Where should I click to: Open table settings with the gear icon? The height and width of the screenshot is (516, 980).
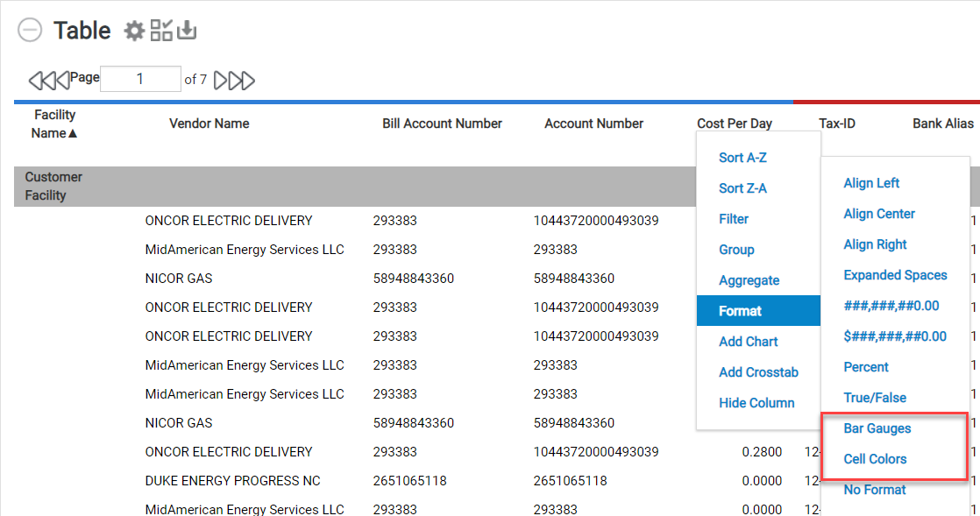coord(134,31)
